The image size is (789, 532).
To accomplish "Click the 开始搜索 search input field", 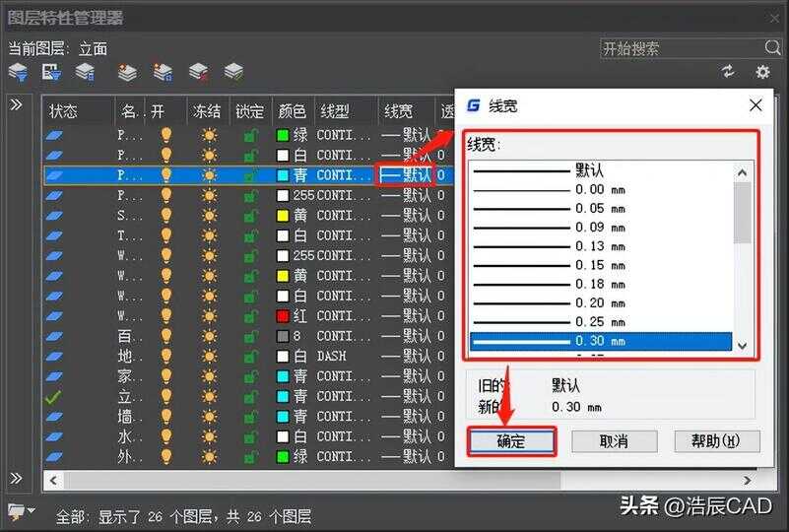I will (x=680, y=48).
